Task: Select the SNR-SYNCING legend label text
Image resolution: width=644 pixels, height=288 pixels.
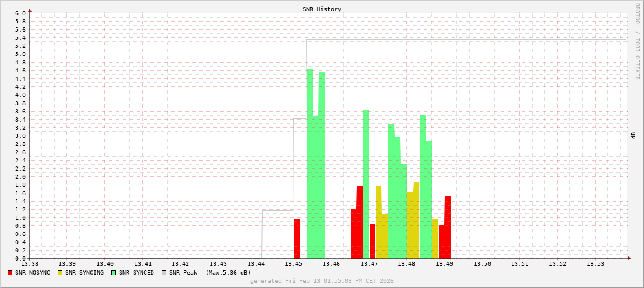Action: (x=85, y=273)
